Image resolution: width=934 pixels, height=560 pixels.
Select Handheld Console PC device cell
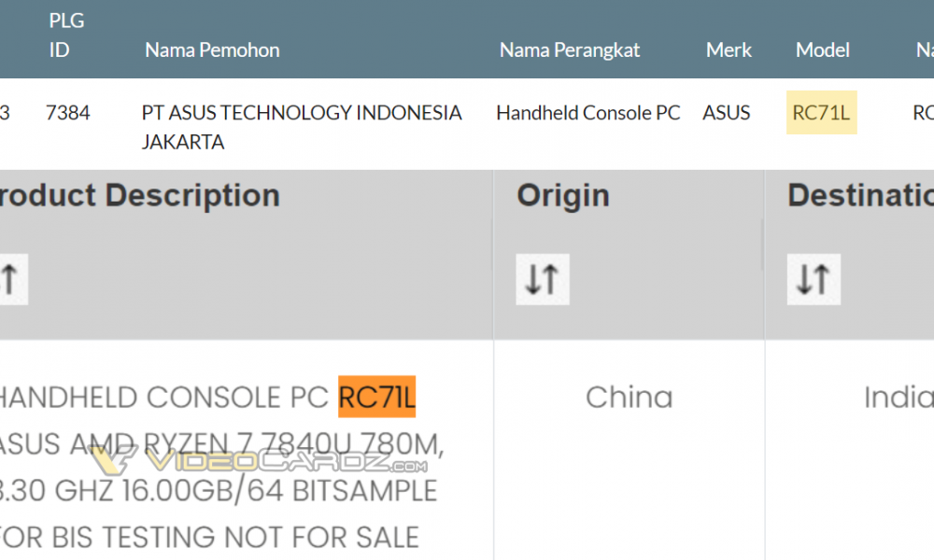(587, 113)
